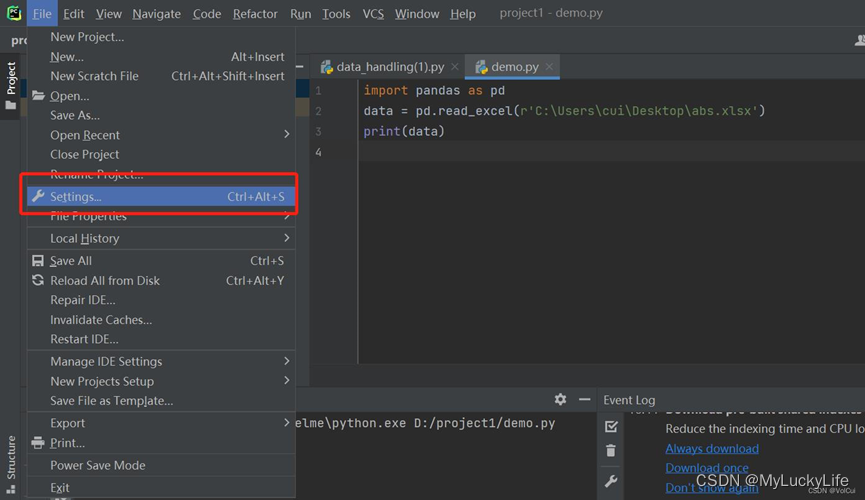Select New... menu entry

pos(161,57)
